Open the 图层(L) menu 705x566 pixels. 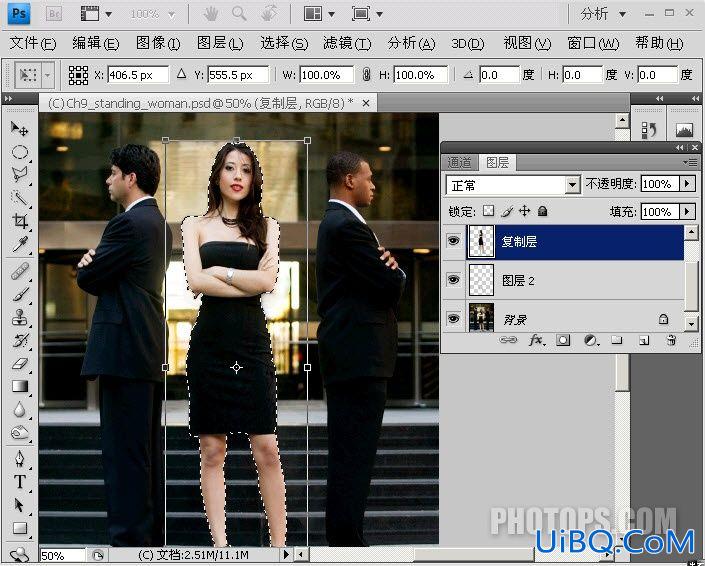click(x=220, y=44)
